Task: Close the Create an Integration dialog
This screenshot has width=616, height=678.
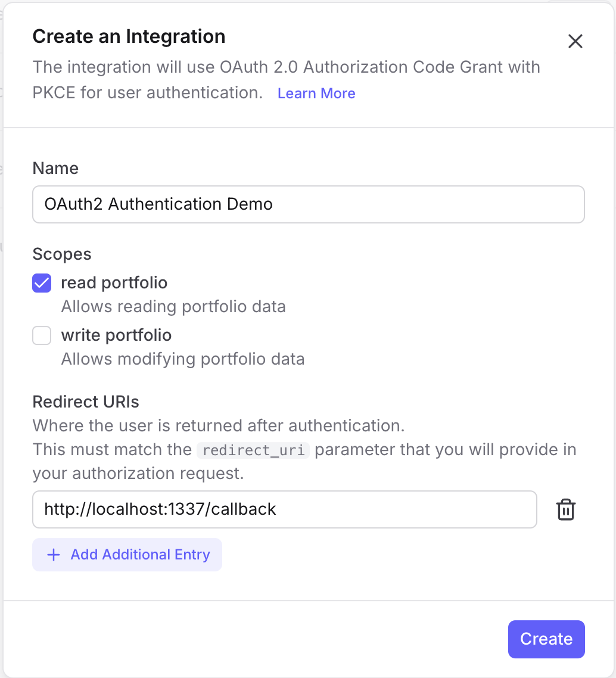Action: pyautogui.click(x=575, y=42)
